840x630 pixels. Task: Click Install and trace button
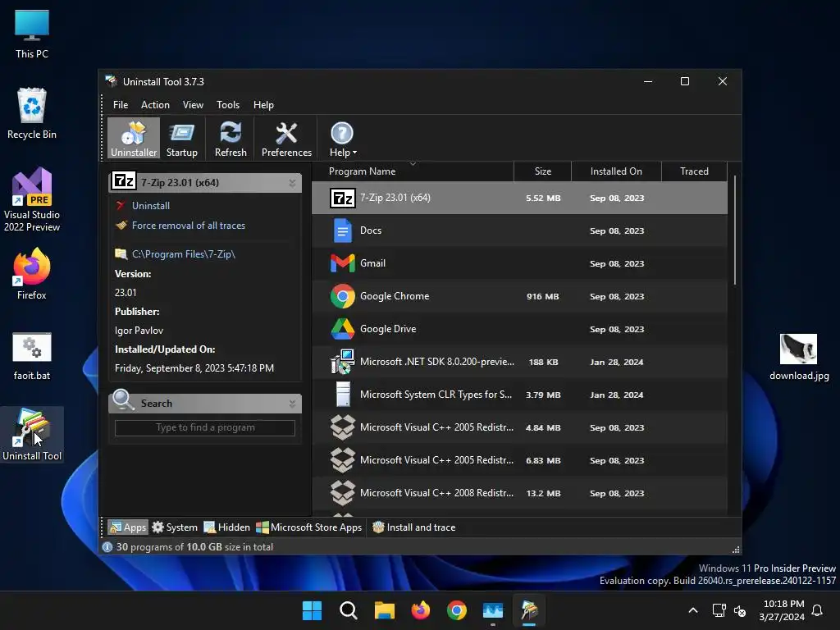pos(413,527)
